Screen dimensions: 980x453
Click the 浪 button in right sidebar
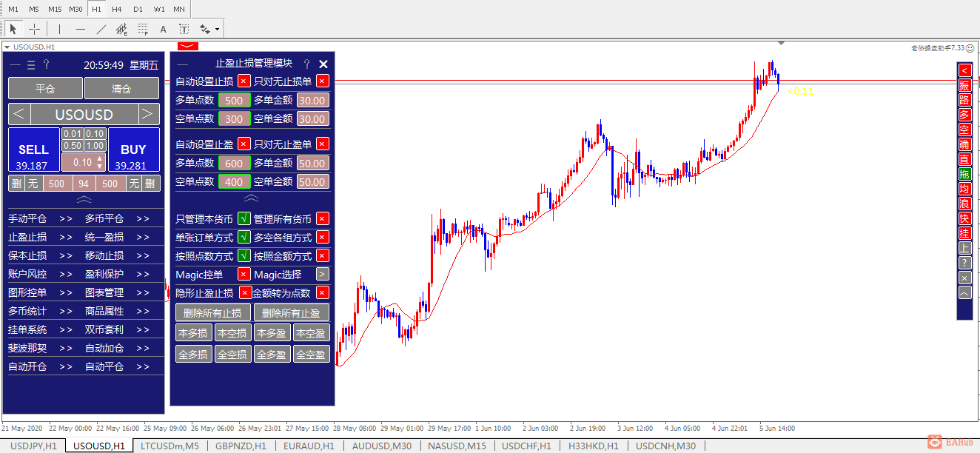click(964, 204)
